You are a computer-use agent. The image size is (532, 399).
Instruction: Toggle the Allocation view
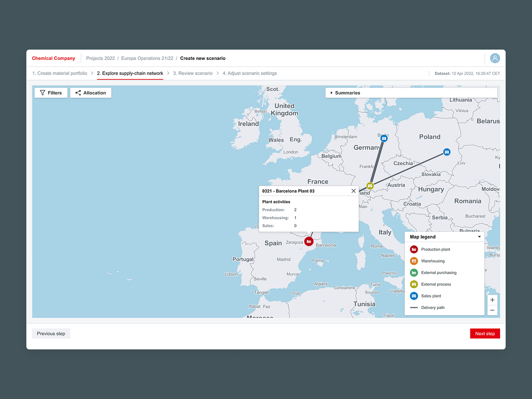click(90, 93)
